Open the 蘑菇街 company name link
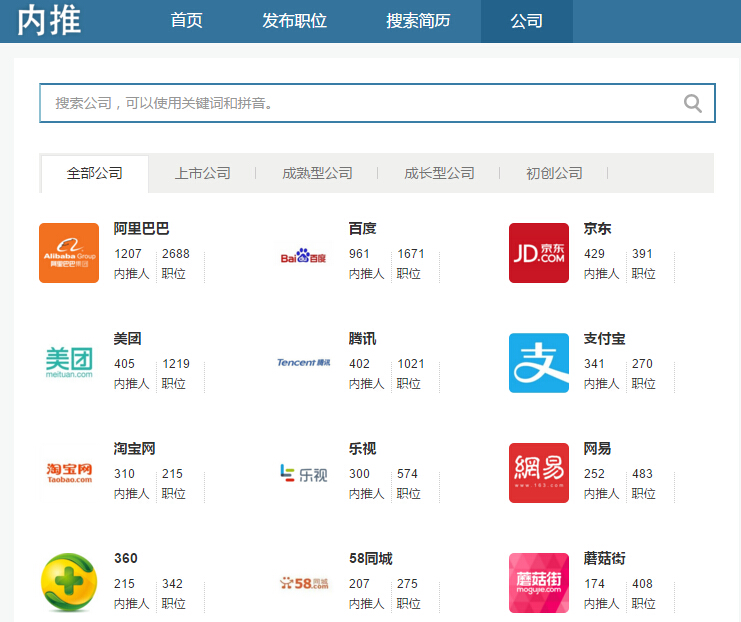This screenshot has width=741, height=622. pos(604,559)
